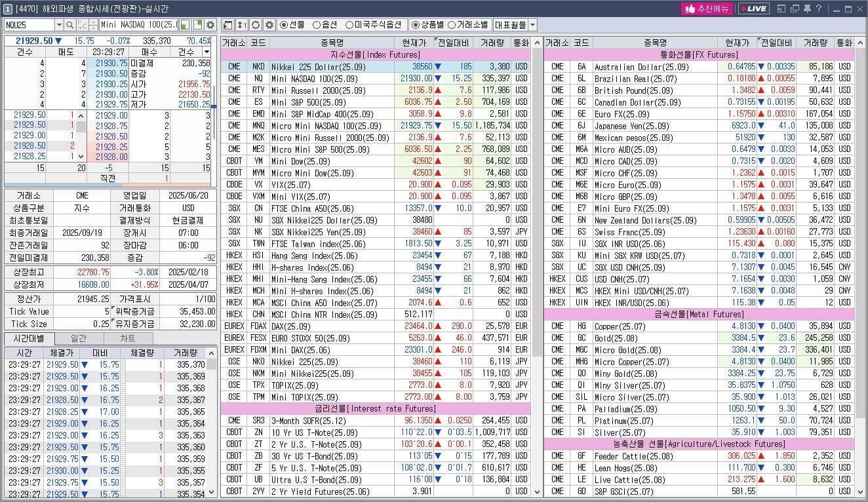The image size is (868, 502).
Task: Click the symbol search magnifier icon
Action: click(69, 25)
